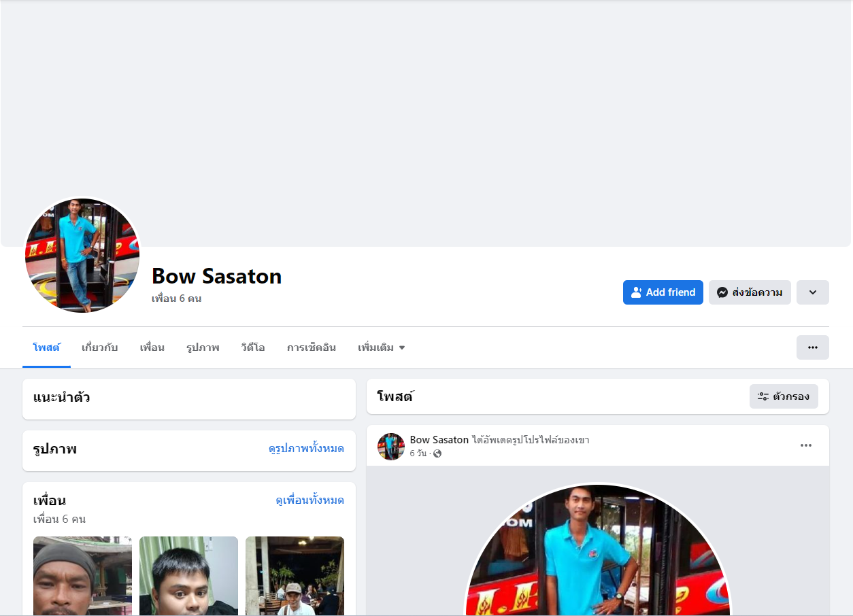Open the post options three-dot menu
The width and height of the screenshot is (853, 616).
coord(806,445)
